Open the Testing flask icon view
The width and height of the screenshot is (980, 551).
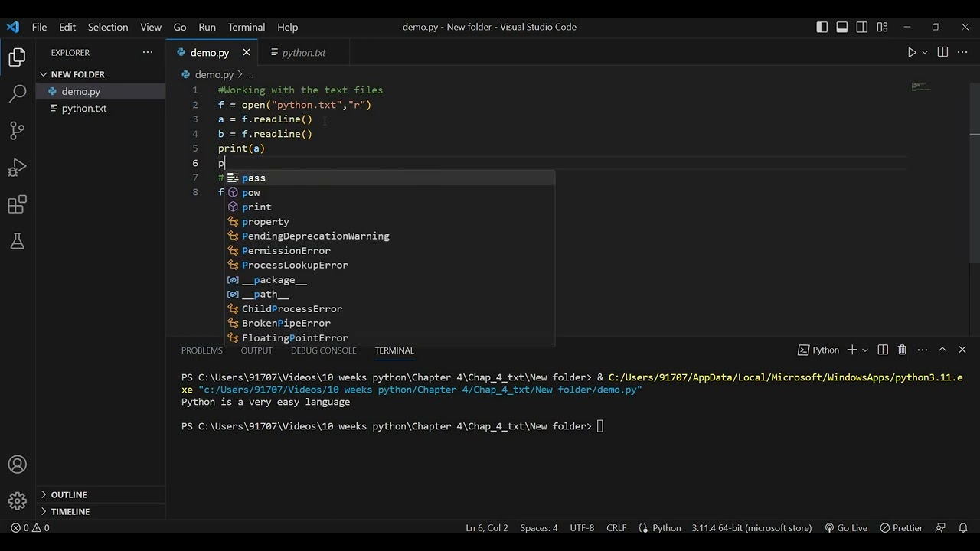(17, 241)
